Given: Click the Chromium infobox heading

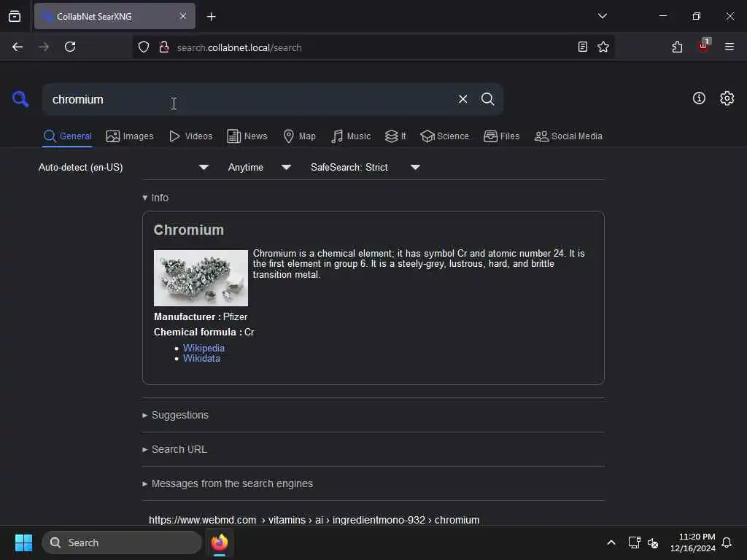Looking at the screenshot, I should [x=189, y=230].
